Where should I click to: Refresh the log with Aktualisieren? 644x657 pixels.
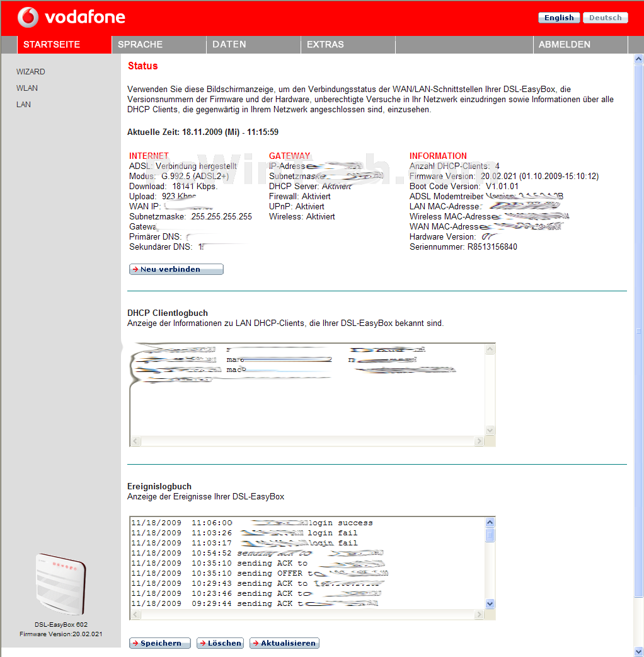284,642
